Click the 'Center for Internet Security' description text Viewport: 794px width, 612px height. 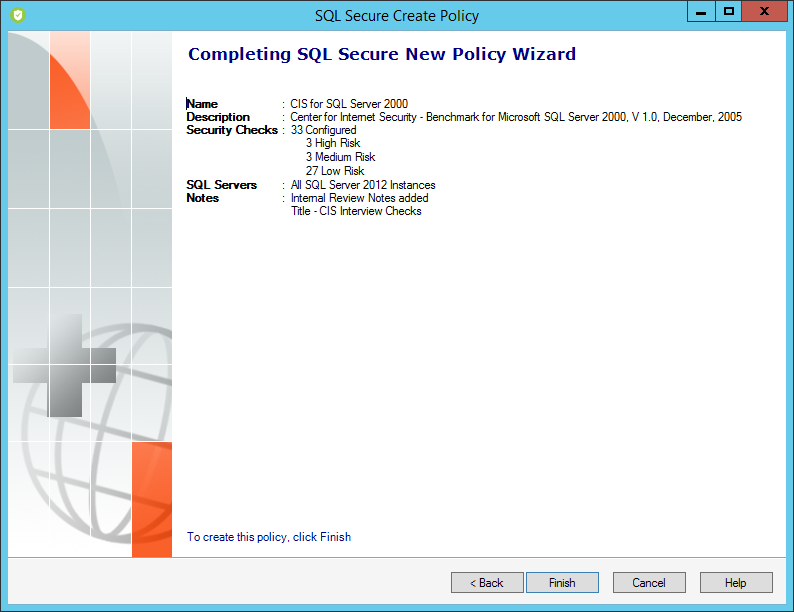click(x=515, y=117)
